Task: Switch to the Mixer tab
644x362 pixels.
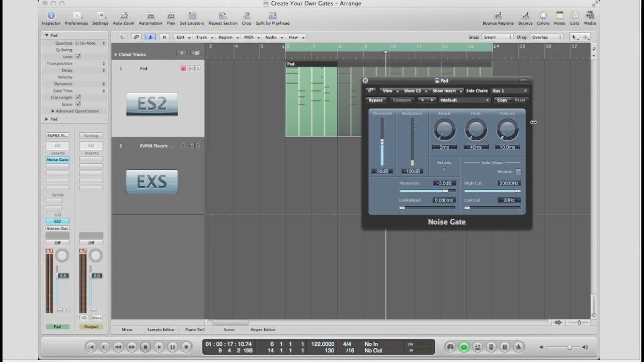Action: click(x=127, y=330)
